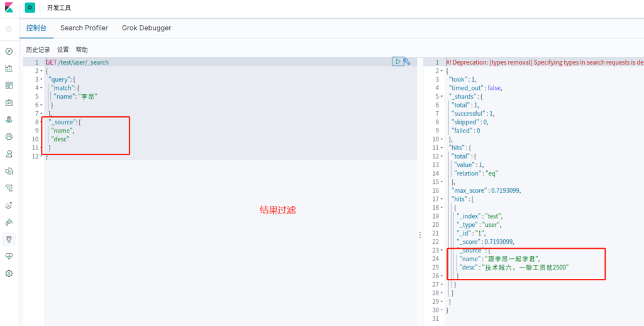Open the recently viewed clock icon
The image size is (644, 326).
(9, 29)
